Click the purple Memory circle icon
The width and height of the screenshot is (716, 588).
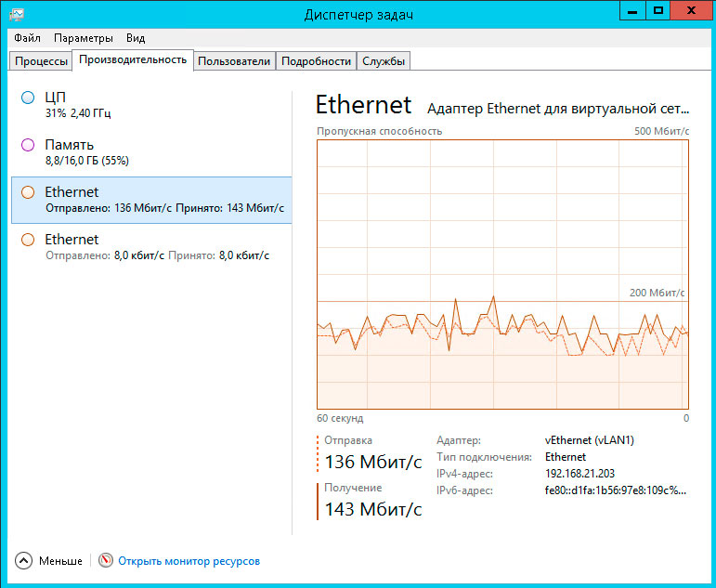pyautogui.click(x=28, y=145)
